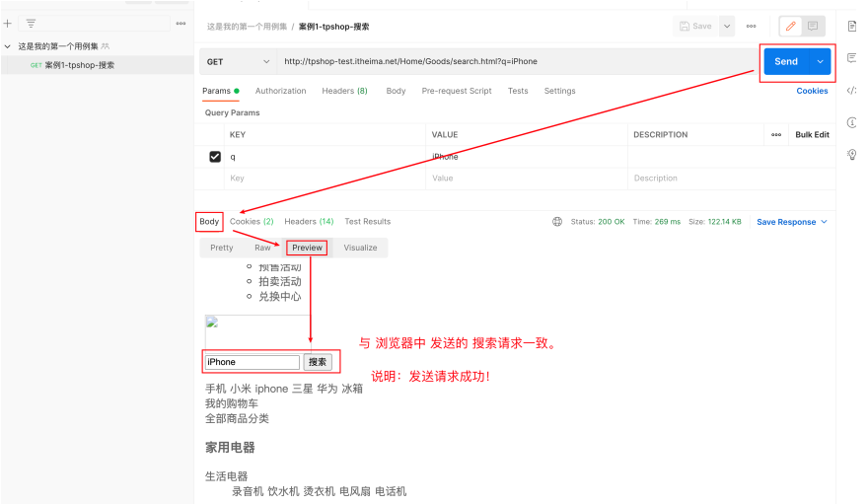Click the 拍卖活动 list item
The height and width of the screenshot is (504, 868).
point(280,282)
